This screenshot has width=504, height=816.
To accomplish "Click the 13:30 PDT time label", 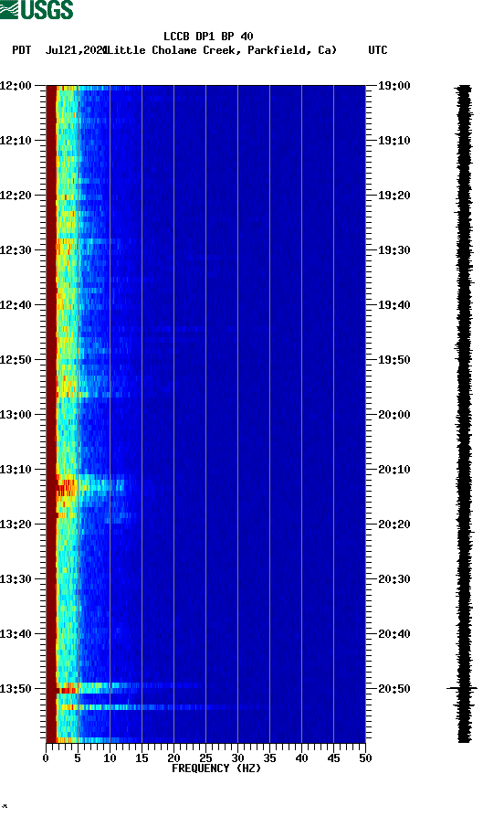I will (x=16, y=578).
